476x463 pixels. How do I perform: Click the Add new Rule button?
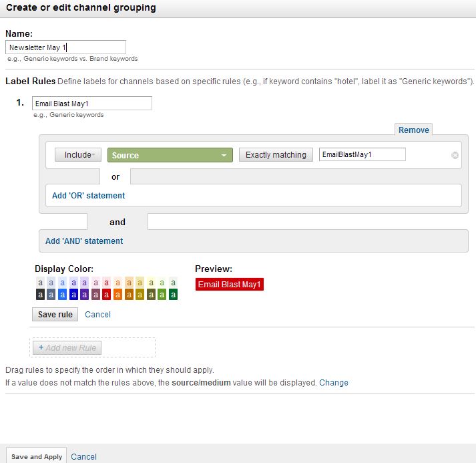click(x=67, y=347)
